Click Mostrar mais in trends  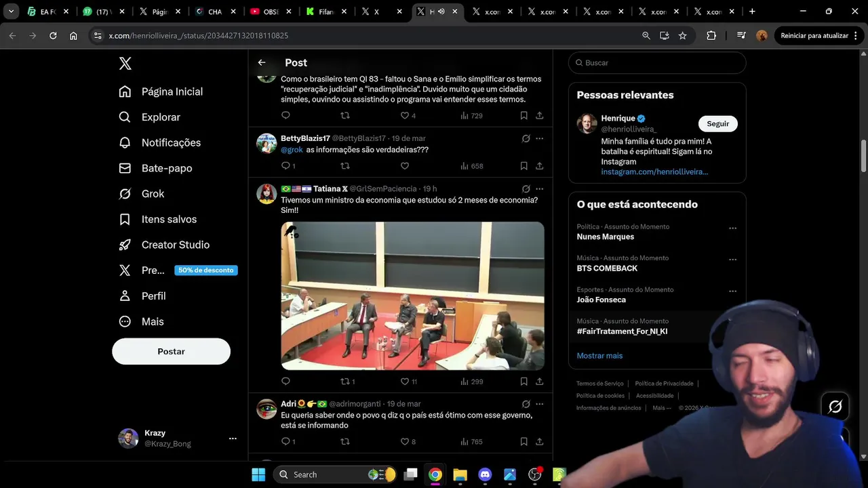coord(599,356)
